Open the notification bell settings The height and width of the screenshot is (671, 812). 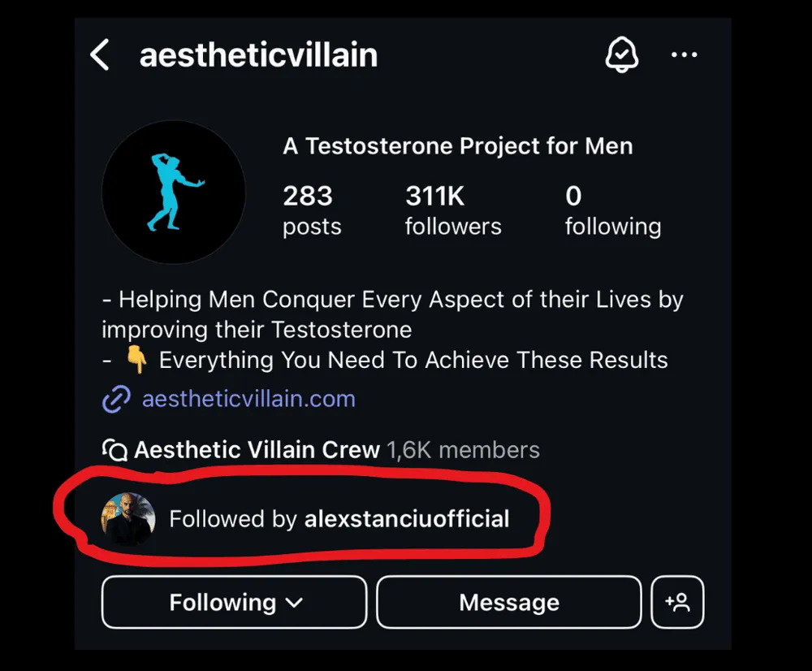pos(621,54)
